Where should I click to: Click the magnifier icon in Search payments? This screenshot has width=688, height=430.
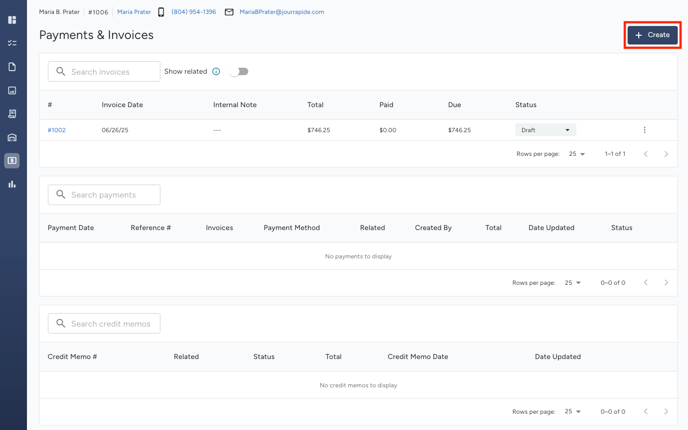pyautogui.click(x=61, y=194)
